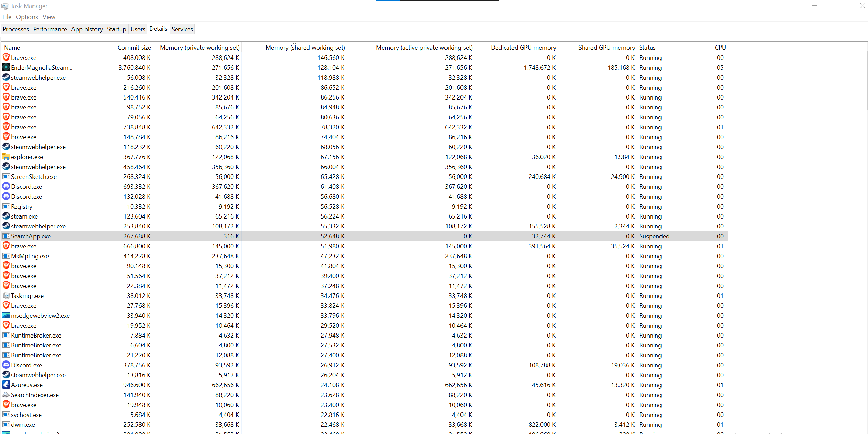Click shared GPU memory value 185,168 K
This screenshot has width=868, height=434.
(621, 68)
